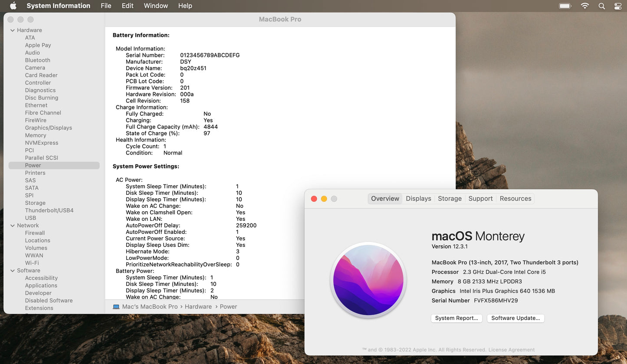Click the laptop icon in path bar
The height and width of the screenshot is (364, 627).
[x=116, y=307]
